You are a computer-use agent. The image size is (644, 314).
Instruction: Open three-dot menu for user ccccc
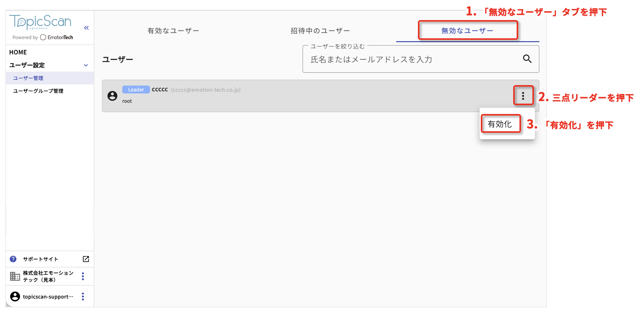tap(523, 96)
